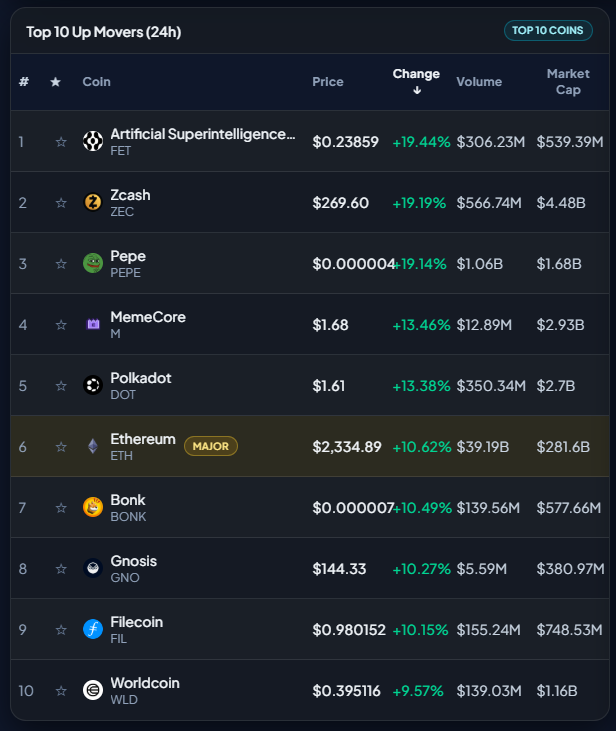Sort table by Price column header
This screenshot has width=616, height=731.
pos(328,82)
